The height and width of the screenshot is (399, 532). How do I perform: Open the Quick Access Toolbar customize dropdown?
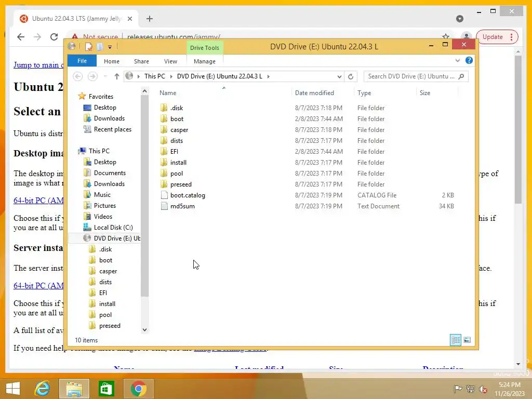(110, 47)
